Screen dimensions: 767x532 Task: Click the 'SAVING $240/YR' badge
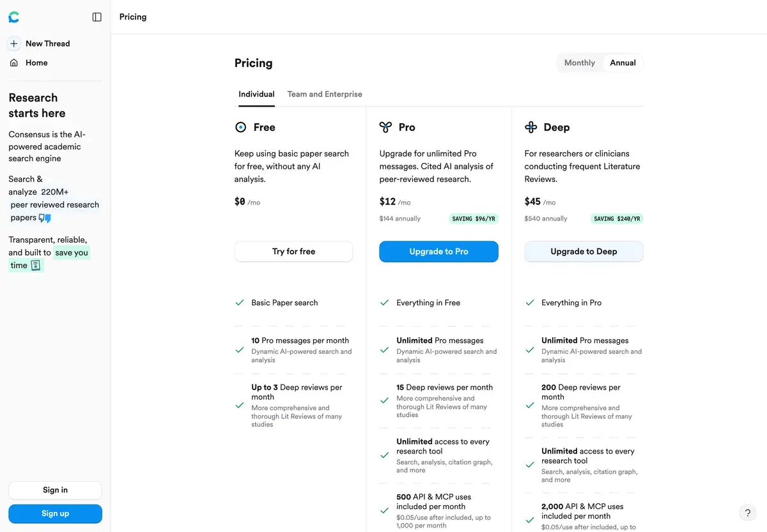[x=617, y=218]
